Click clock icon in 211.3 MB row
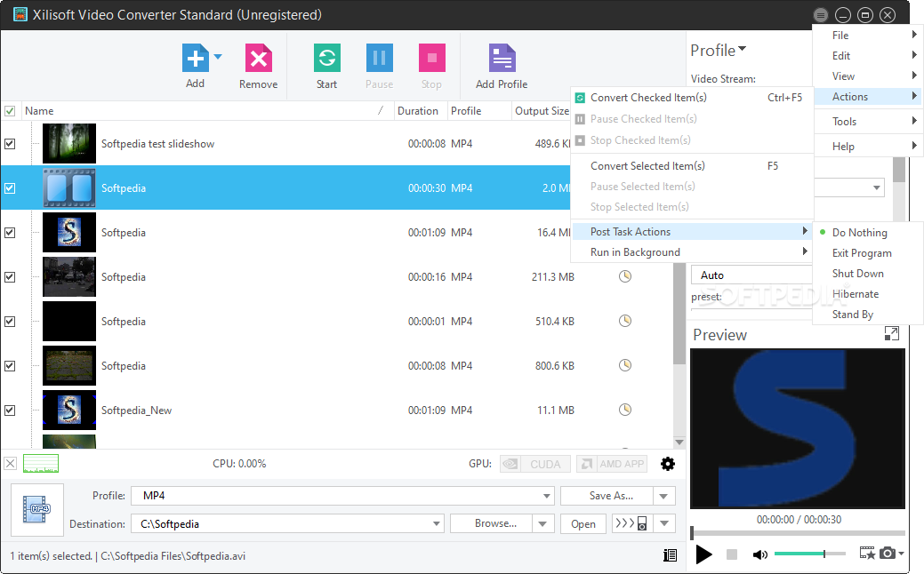This screenshot has height=574, width=924. click(x=625, y=276)
